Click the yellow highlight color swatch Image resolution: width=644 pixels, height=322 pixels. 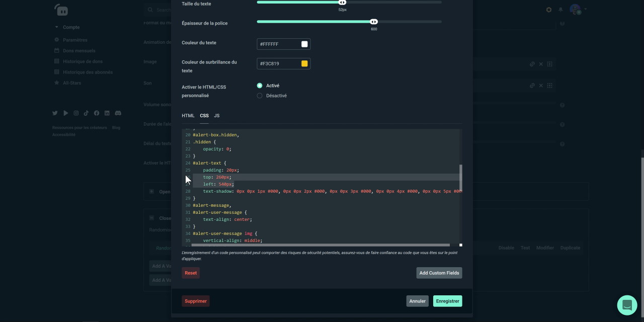tap(304, 63)
